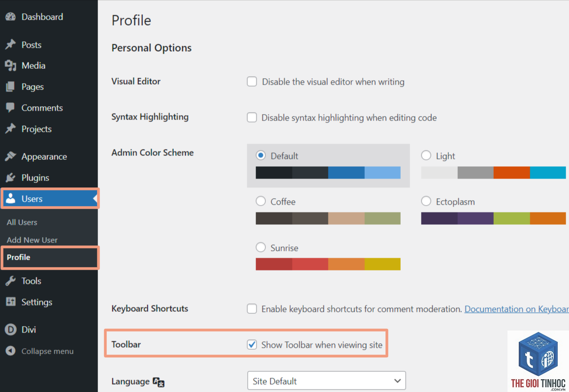Open the Pages menu item
This screenshot has width=569, height=392.
(x=32, y=87)
